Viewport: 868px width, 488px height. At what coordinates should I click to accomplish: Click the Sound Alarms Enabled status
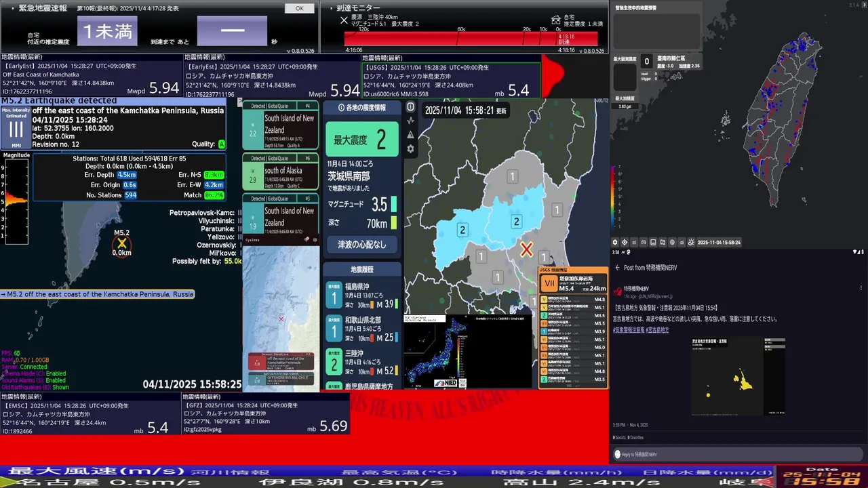34,380
